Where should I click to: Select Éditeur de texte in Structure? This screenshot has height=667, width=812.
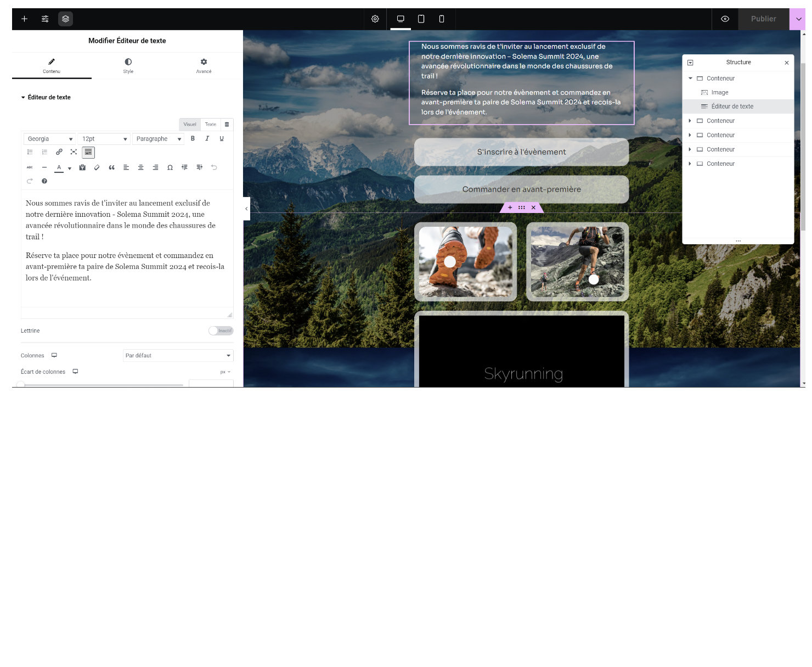(738, 107)
